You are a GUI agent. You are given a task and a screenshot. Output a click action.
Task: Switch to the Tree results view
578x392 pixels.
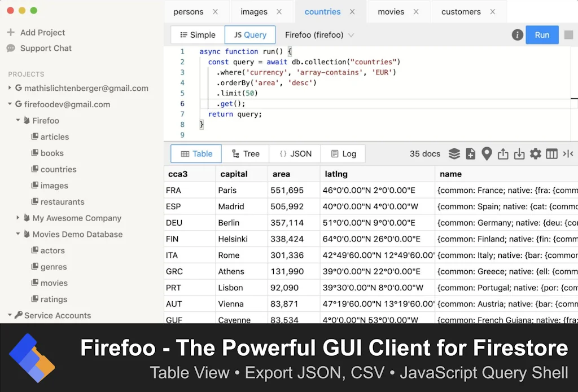point(246,153)
